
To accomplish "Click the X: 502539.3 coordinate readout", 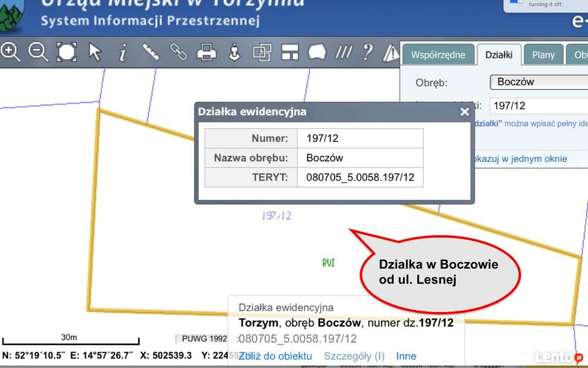I will [x=166, y=355].
